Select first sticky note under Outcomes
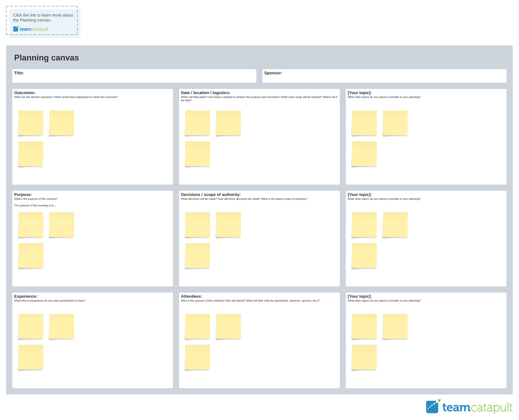The width and height of the screenshot is (519, 420). click(x=31, y=123)
